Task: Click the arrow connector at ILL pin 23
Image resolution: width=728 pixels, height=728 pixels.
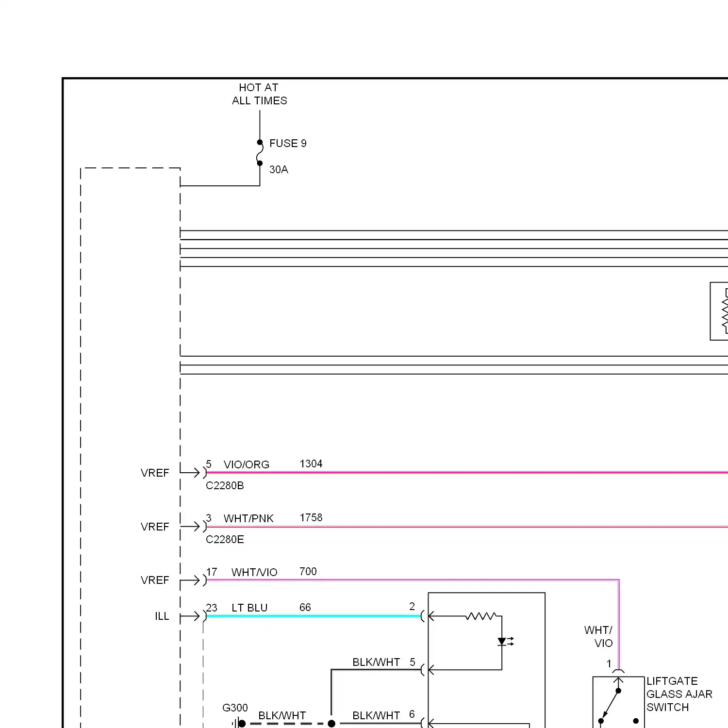Action: tap(193, 616)
